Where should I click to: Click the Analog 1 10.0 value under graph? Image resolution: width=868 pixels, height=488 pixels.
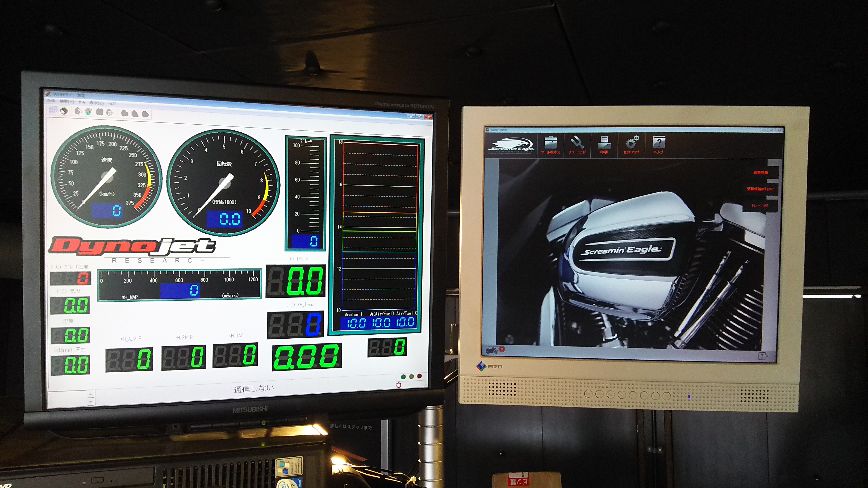pyautogui.click(x=356, y=323)
